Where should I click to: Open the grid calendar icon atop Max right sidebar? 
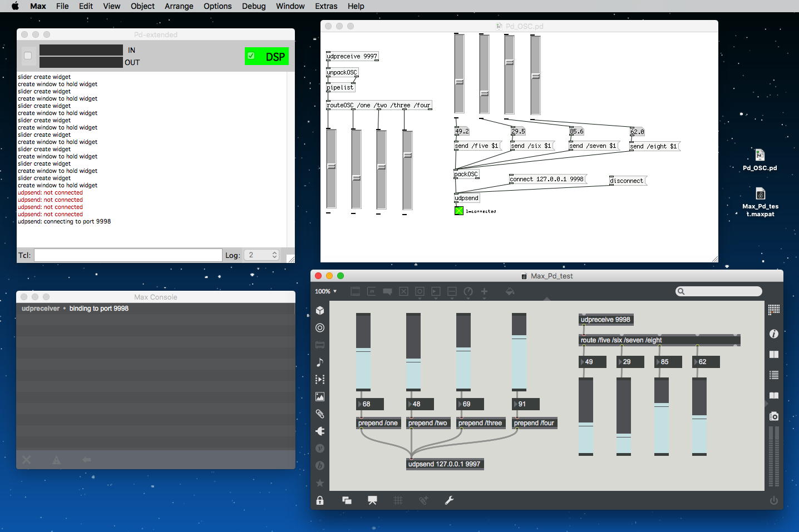(x=774, y=310)
